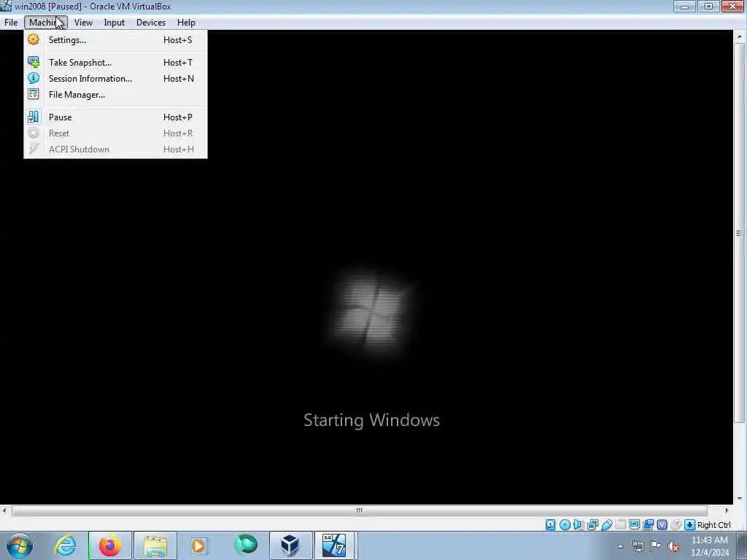Restore down the VirtualBox window
747x560 pixels.
(708, 6)
